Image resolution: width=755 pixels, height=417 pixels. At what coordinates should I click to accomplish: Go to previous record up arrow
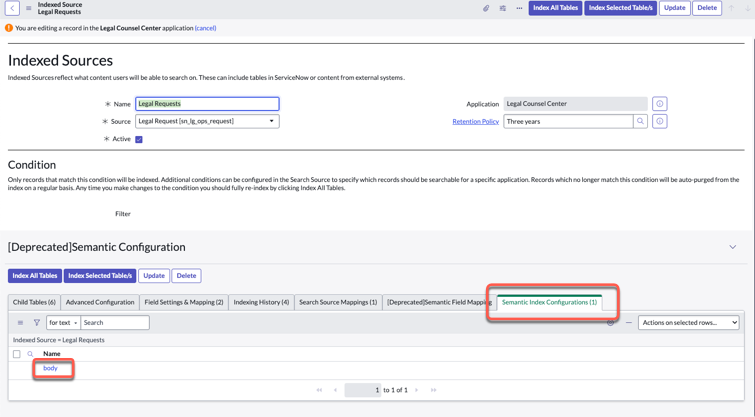pos(731,8)
